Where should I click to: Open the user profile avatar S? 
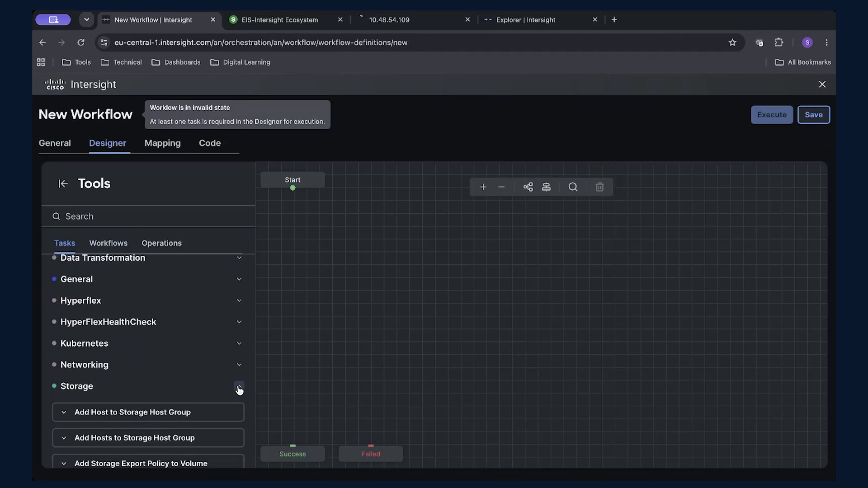tap(807, 42)
